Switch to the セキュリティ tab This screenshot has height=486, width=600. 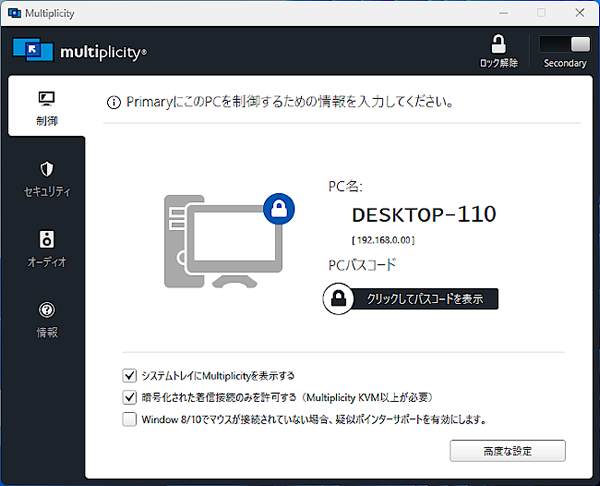[47, 179]
